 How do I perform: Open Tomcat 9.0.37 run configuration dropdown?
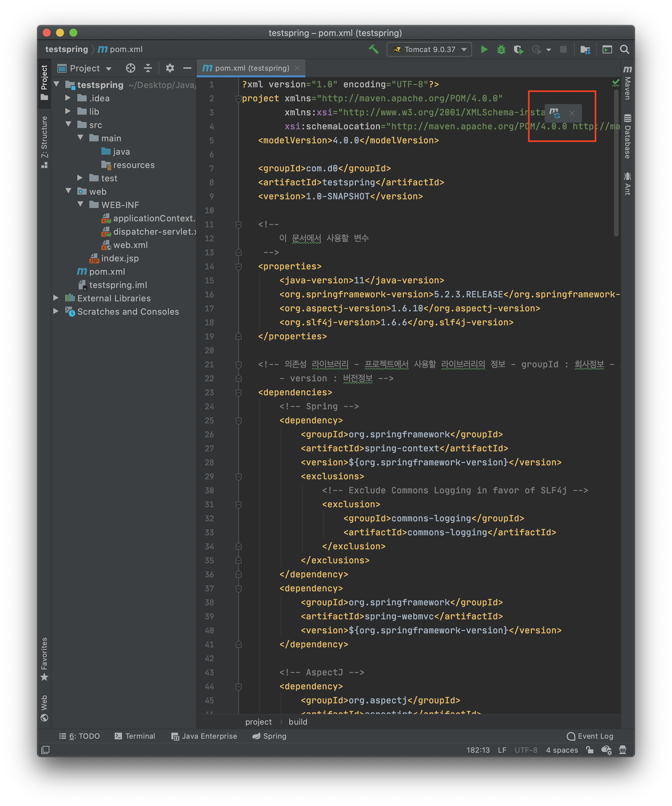click(x=429, y=49)
